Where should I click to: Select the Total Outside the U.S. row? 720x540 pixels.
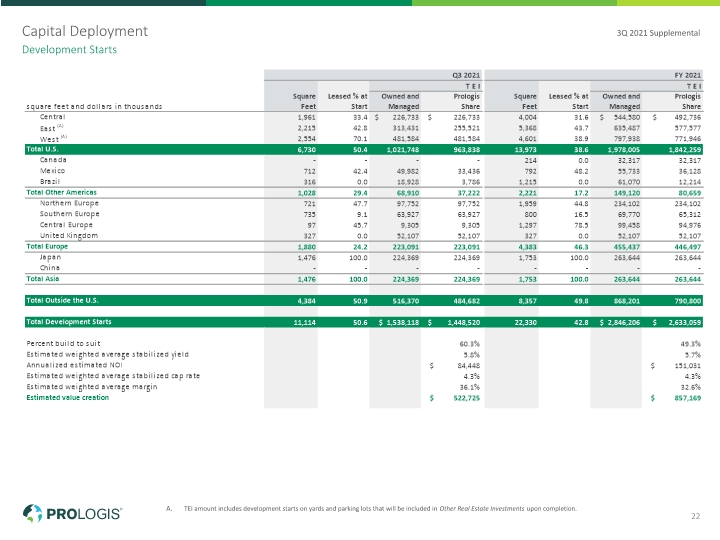[364, 300]
